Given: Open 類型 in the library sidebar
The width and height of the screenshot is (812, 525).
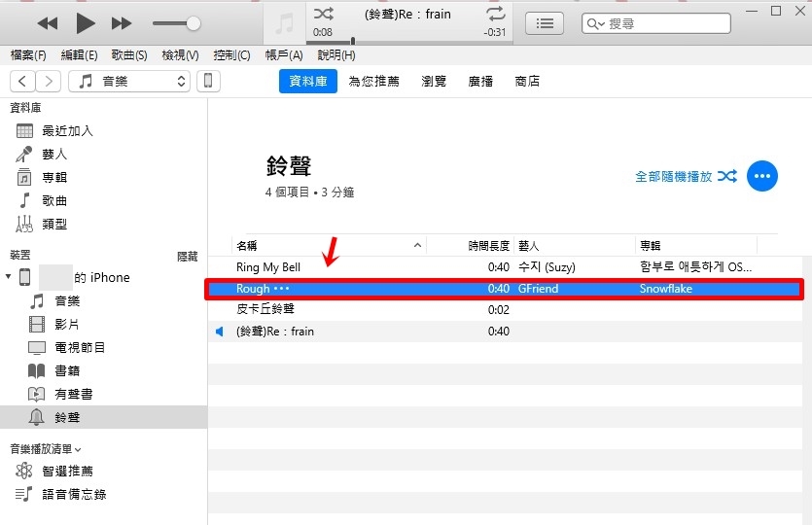Looking at the screenshot, I should pyautogui.click(x=54, y=225).
